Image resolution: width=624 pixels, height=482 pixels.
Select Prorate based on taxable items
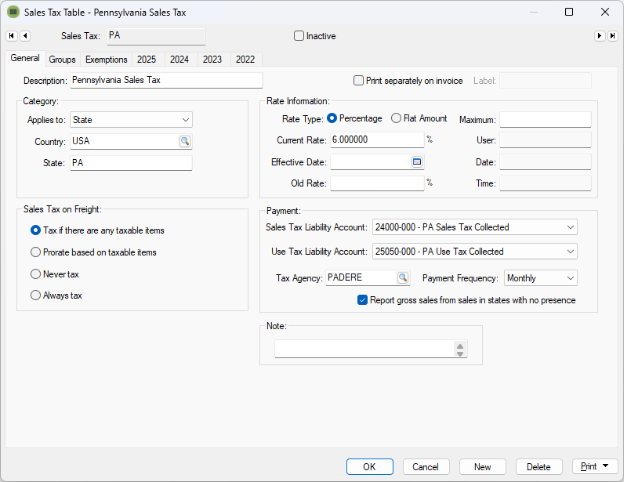pyautogui.click(x=36, y=252)
